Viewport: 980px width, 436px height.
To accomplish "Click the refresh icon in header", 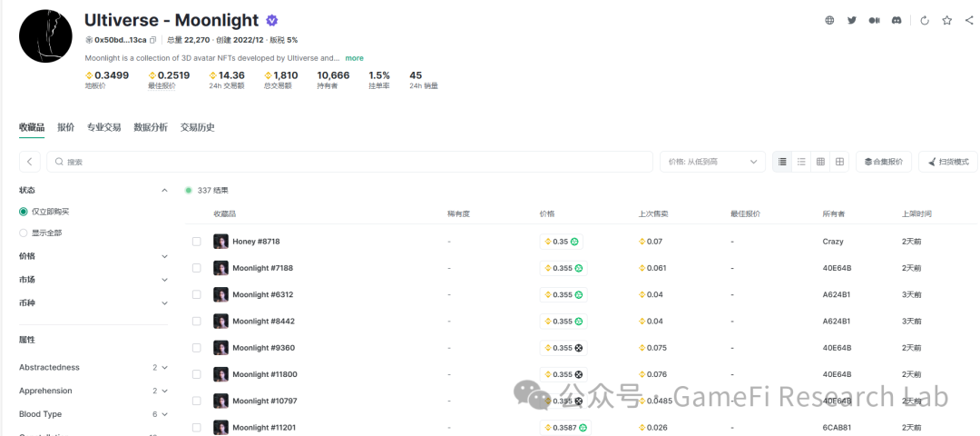I will [x=925, y=20].
